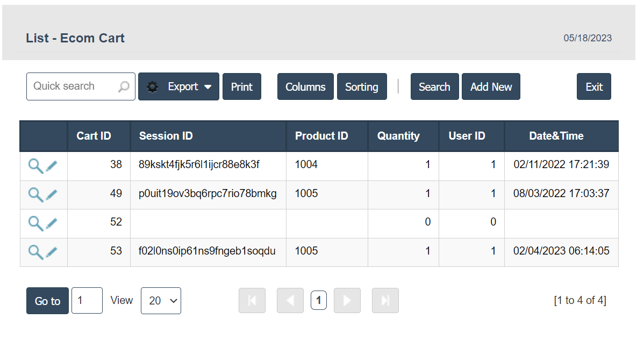Viewport: 644px width, 348px height.
Task: Click the quick search magnifier icon
Action: click(x=124, y=86)
